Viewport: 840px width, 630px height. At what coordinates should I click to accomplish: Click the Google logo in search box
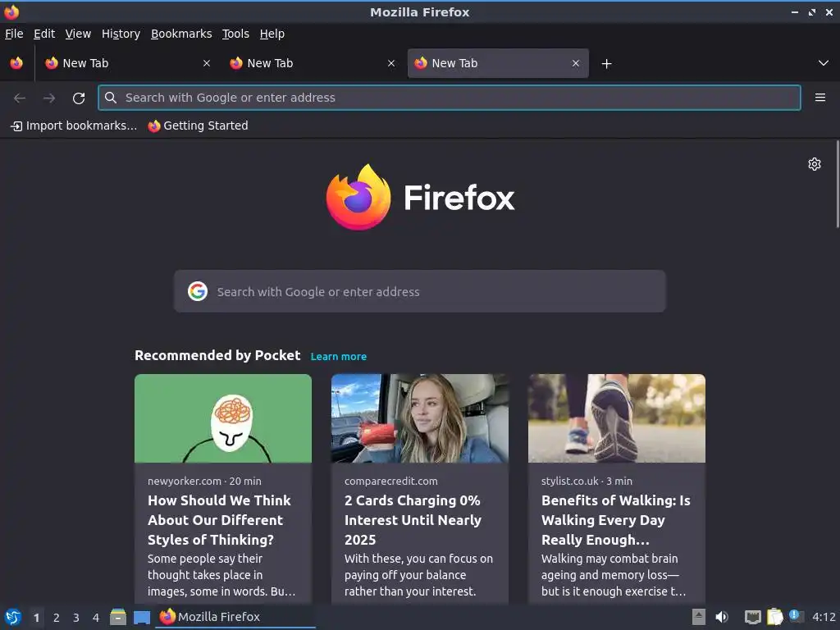(198, 291)
